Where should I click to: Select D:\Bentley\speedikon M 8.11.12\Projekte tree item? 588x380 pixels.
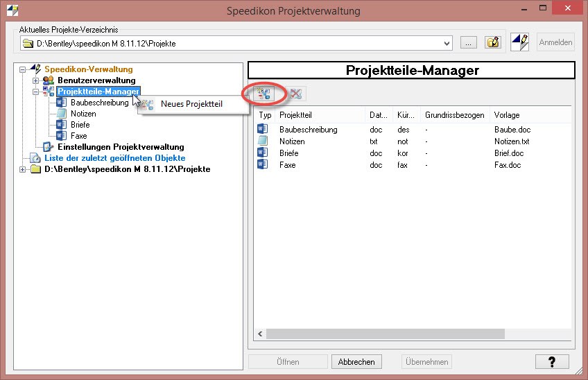(x=128, y=169)
